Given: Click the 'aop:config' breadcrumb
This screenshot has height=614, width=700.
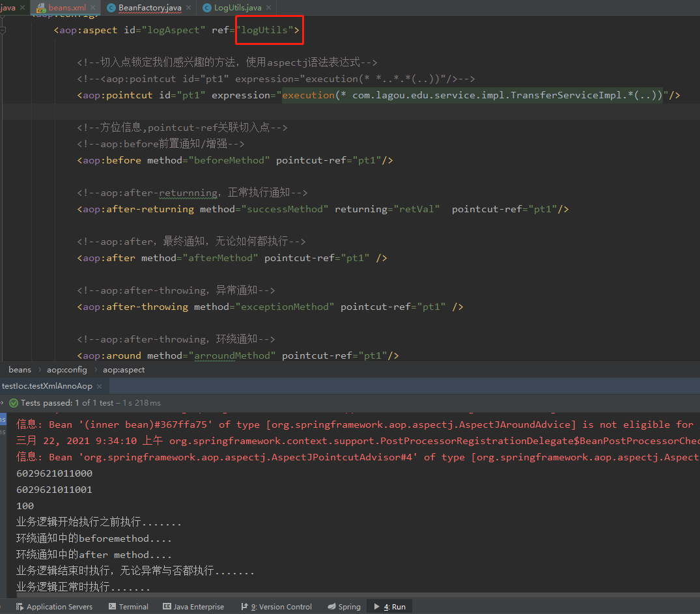Looking at the screenshot, I should click(x=67, y=370).
